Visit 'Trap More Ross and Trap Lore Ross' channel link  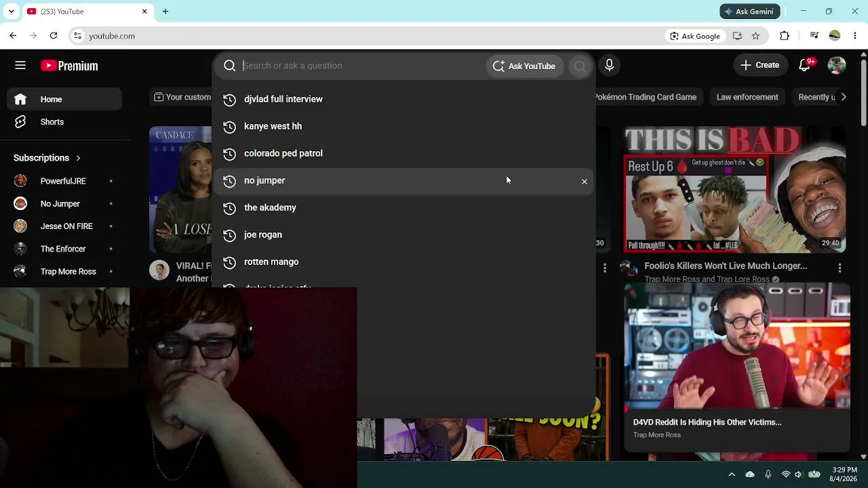click(x=707, y=279)
